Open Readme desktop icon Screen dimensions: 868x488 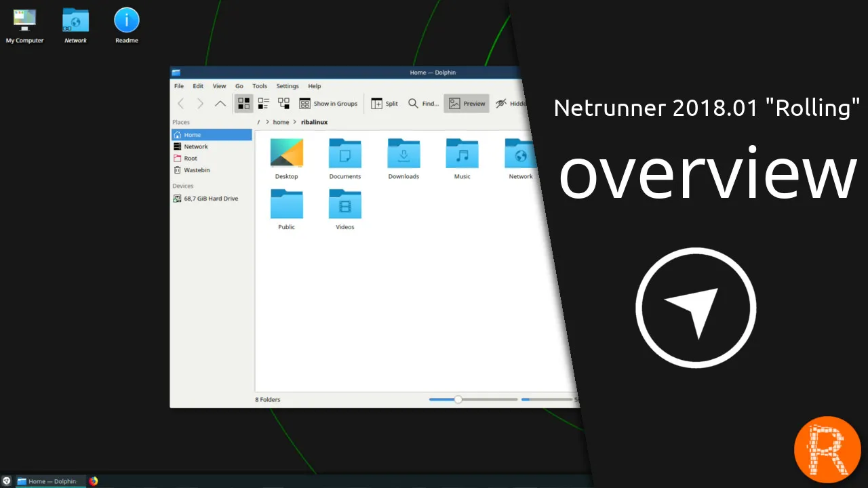click(x=126, y=26)
